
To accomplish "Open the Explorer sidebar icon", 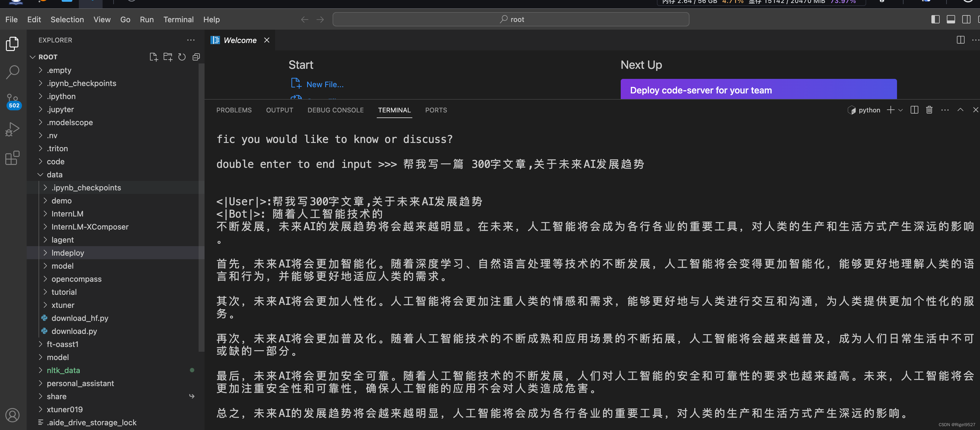I will [x=12, y=43].
